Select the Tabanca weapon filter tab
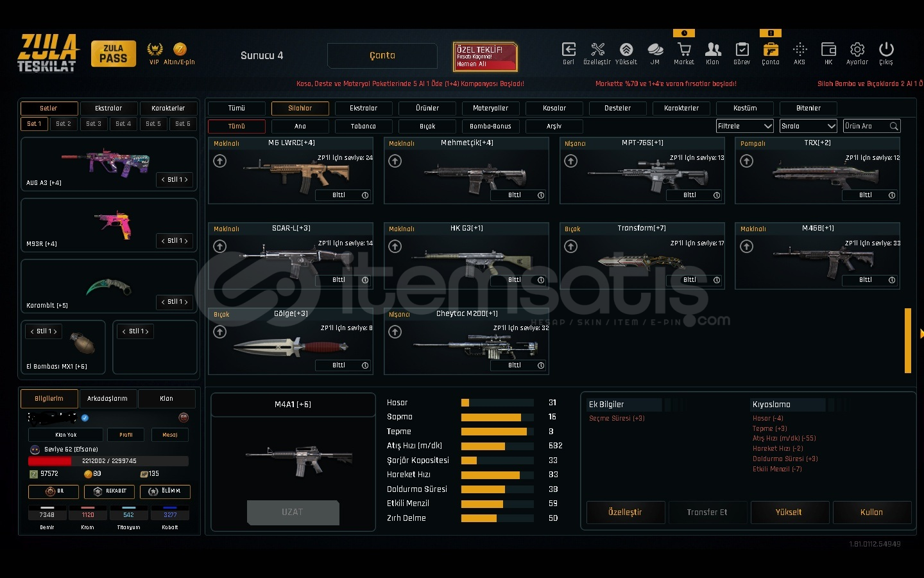This screenshot has width=924, height=578. pos(364,127)
